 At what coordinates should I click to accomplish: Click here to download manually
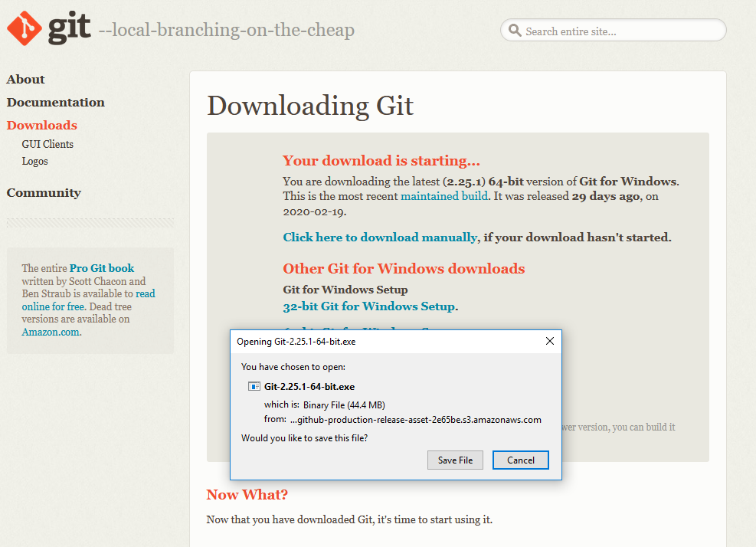tap(380, 237)
